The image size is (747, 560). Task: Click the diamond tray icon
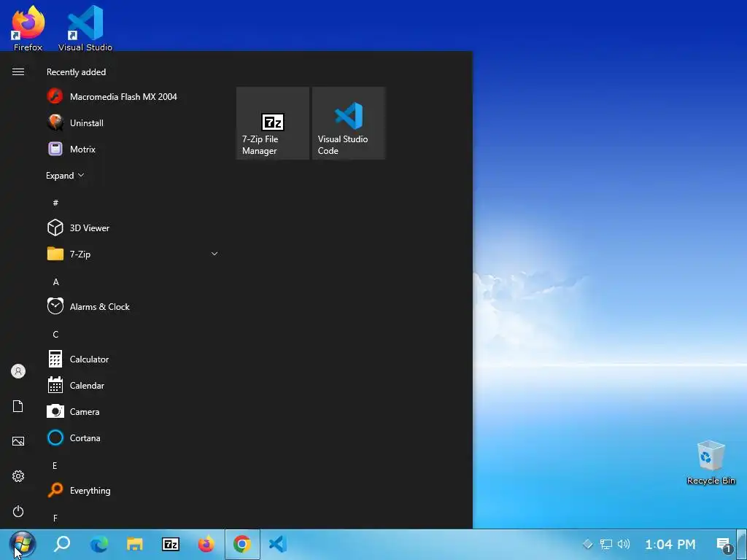[x=588, y=544]
